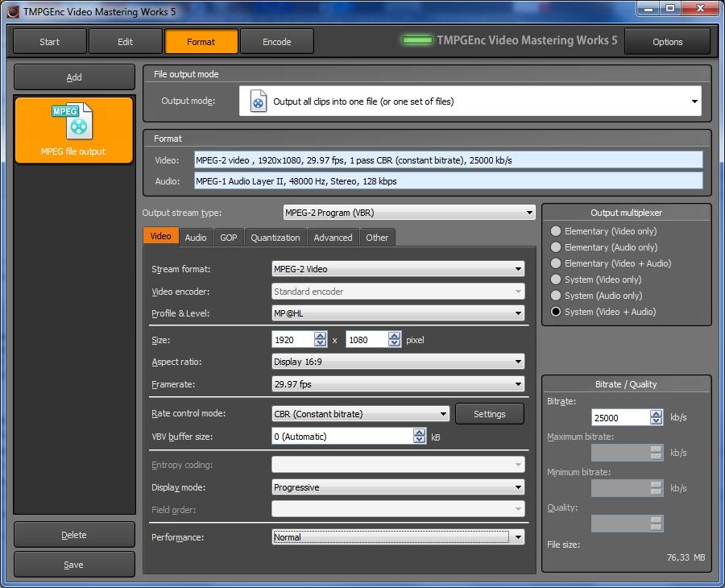
Task: Click the film file icon in Output mode
Action: pyautogui.click(x=258, y=101)
